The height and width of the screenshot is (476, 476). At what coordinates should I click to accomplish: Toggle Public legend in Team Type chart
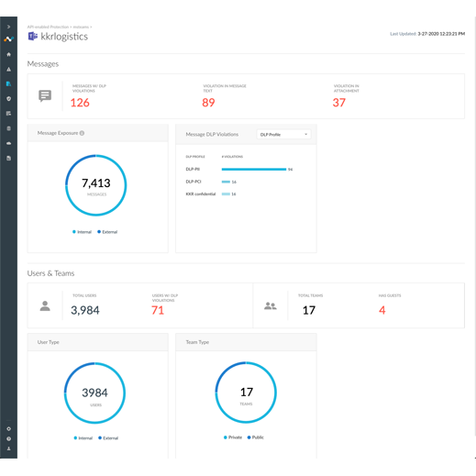point(255,437)
